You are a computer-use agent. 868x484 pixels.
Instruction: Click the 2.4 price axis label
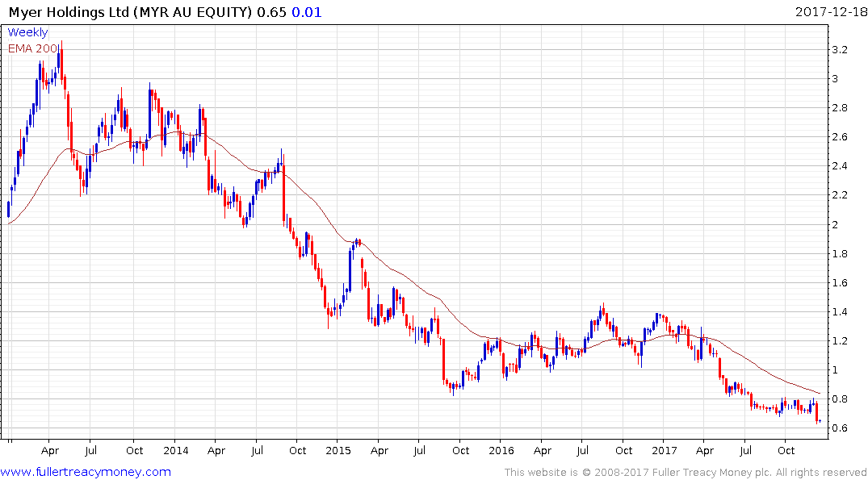(x=839, y=166)
